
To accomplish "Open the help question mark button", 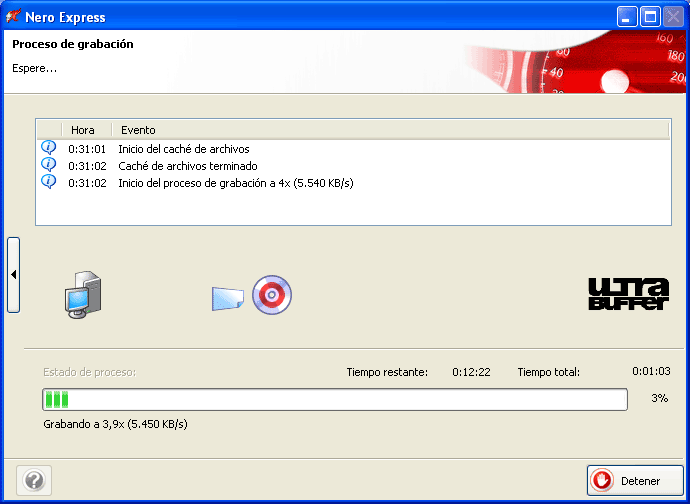I will pyautogui.click(x=34, y=481).
